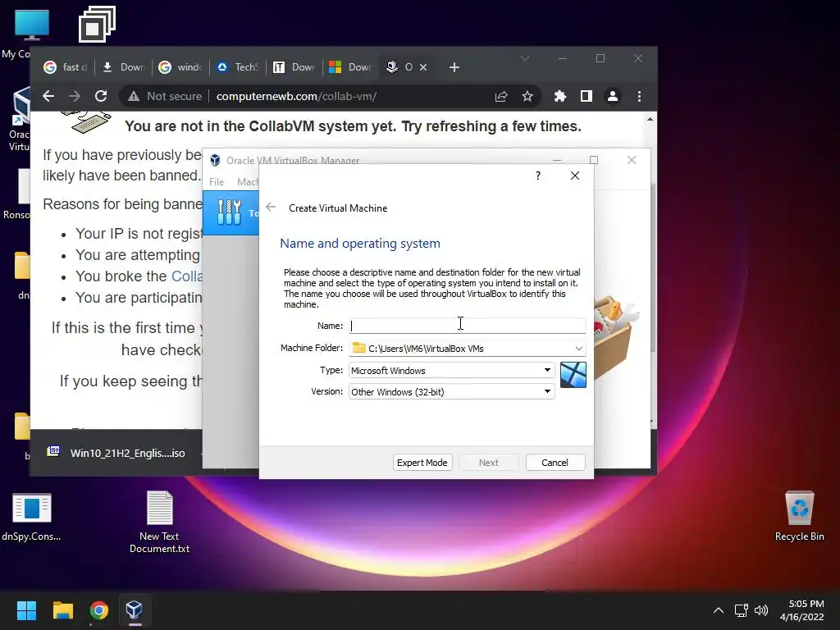Switch to the 'windo' Google tab
Screen dimensions: 840x630
pyautogui.click(x=180, y=67)
